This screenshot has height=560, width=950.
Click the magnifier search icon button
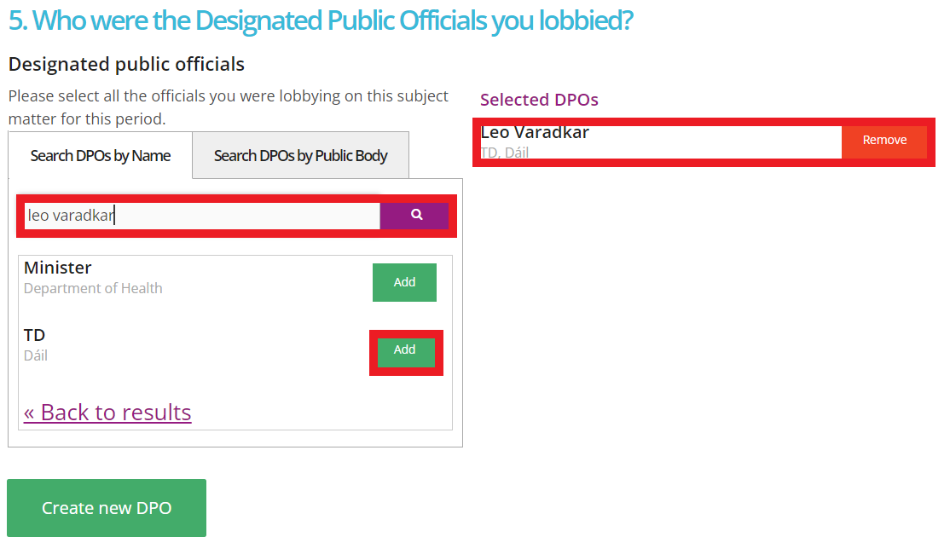coord(416,216)
